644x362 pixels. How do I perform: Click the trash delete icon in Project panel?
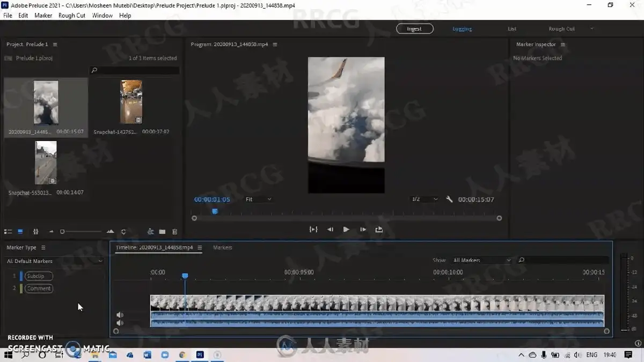click(174, 232)
